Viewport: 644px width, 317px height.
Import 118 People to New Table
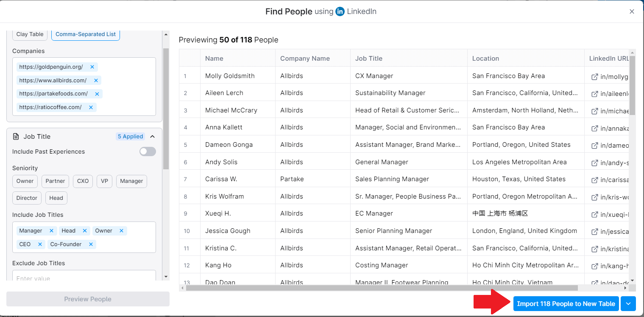[x=566, y=304]
